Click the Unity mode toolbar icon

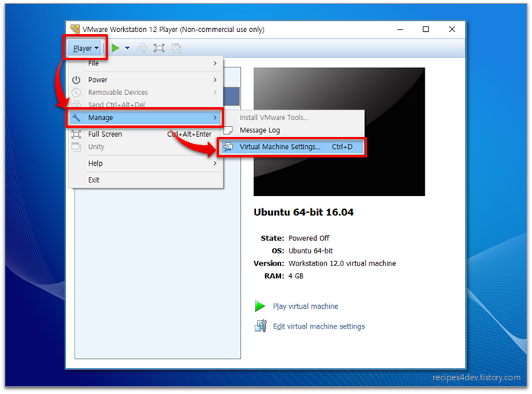[176, 48]
